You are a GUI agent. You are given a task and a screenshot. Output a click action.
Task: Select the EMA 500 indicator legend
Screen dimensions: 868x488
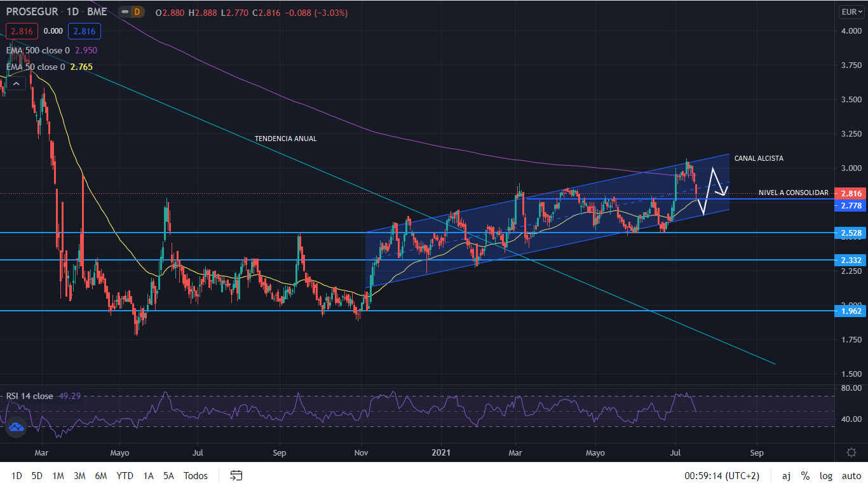pos(39,50)
